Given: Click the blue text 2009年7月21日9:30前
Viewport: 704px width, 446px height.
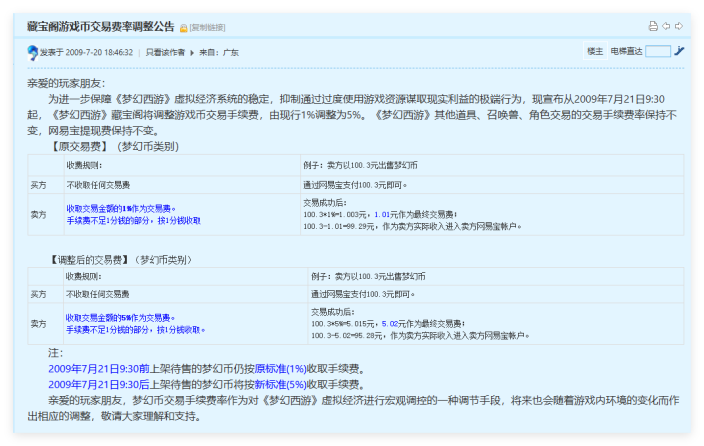Looking at the screenshot, I should 99,369.
